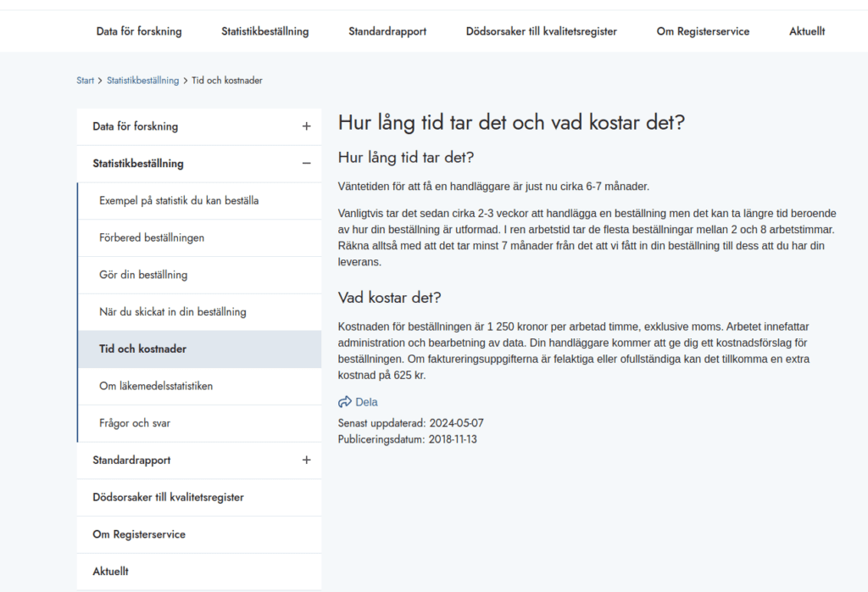The image size is (868, 592).
Task: Collapse the Statistikbeställning sidebar section
Action: (306, 164)
